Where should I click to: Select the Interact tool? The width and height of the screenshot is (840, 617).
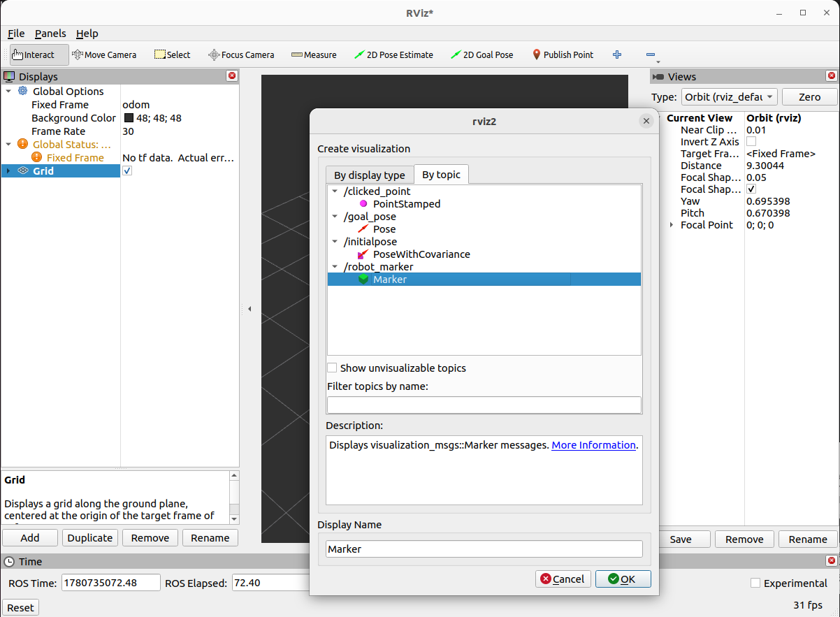39,55
